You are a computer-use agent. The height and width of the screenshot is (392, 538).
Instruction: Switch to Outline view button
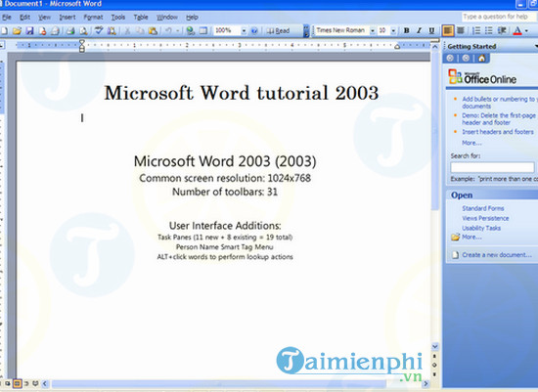[x=26, y=383]
